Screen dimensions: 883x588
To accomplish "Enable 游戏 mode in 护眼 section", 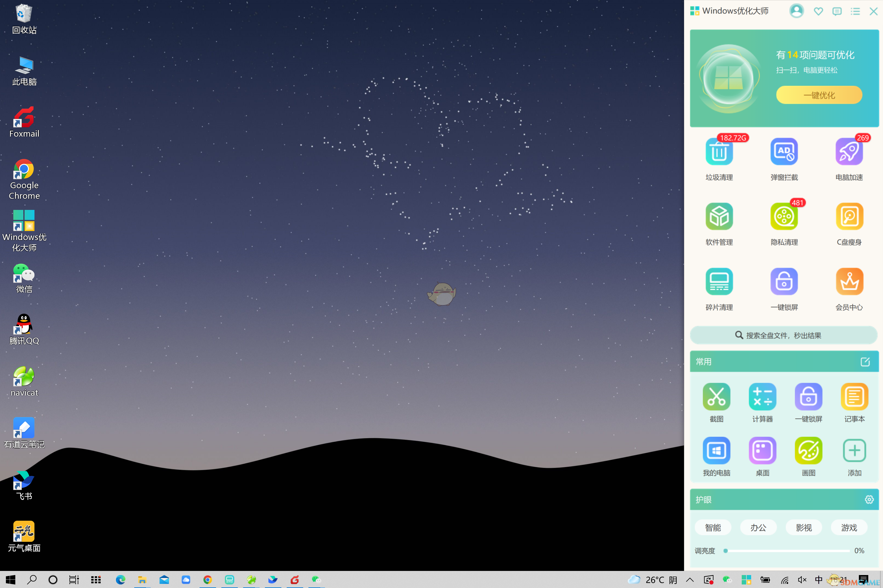I will (849, 527).
